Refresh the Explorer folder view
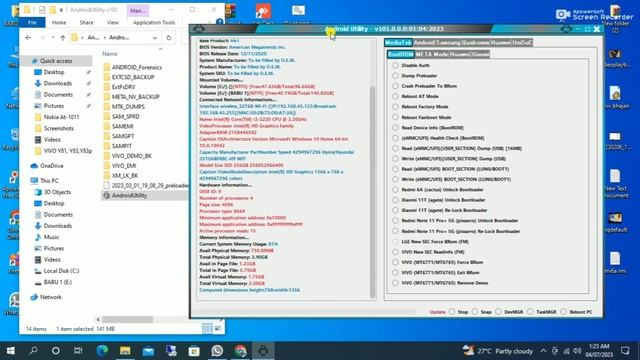This screenshot has height=360, width=640. [169, 38]
